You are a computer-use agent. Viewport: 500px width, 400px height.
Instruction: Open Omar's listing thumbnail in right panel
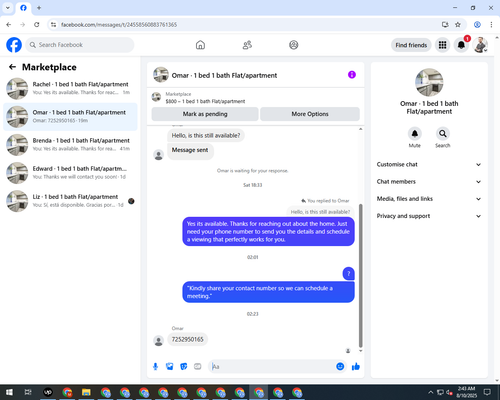pos(429,82)
